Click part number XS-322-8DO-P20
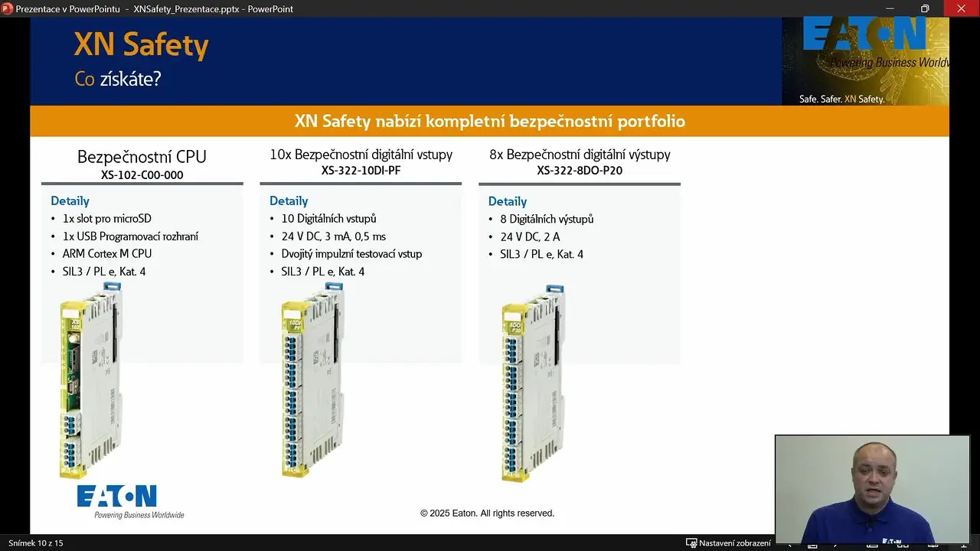The width and height of the screenshot is (980, 551). (x=580, y=171)
